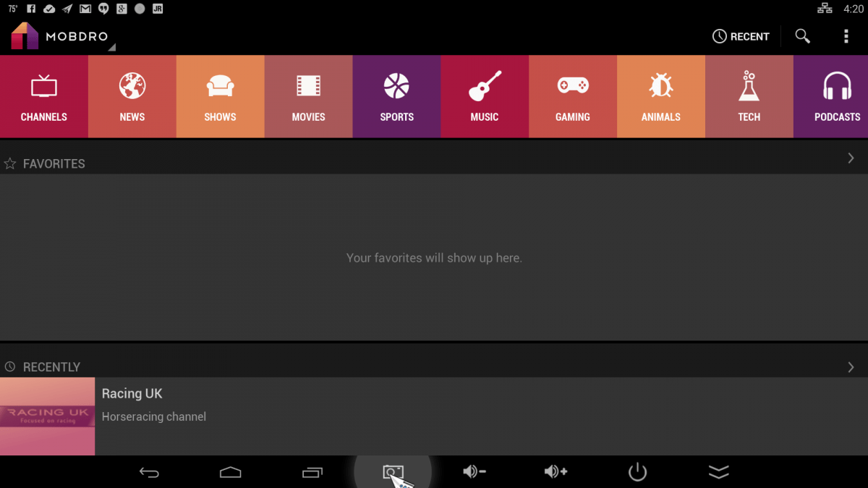Open the Channels category
The height and width of the screenshot is (488, 868).
(43, 96)
